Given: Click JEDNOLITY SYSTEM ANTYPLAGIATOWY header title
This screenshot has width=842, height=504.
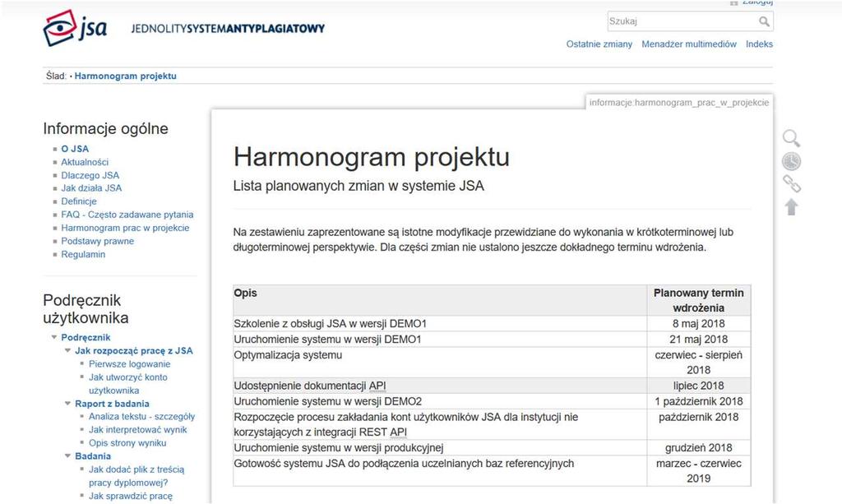Looking at the screenshot, I should pos(228,28).
